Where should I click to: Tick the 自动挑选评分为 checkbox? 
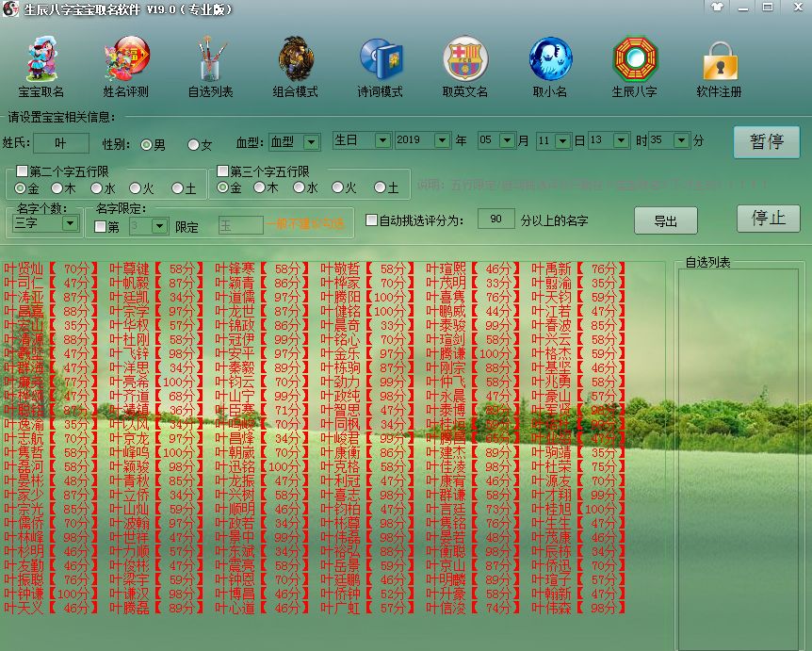click(x=371, y=220)
